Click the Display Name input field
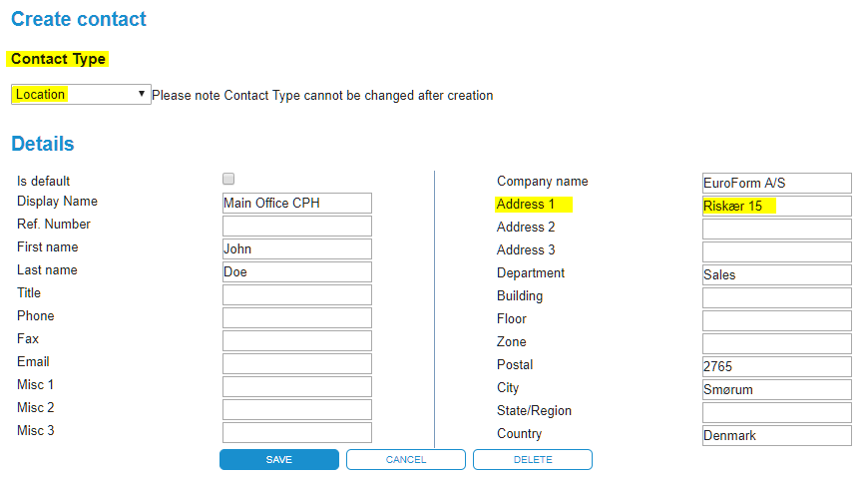This screenshot has height=478, width=868. (296, 204)
